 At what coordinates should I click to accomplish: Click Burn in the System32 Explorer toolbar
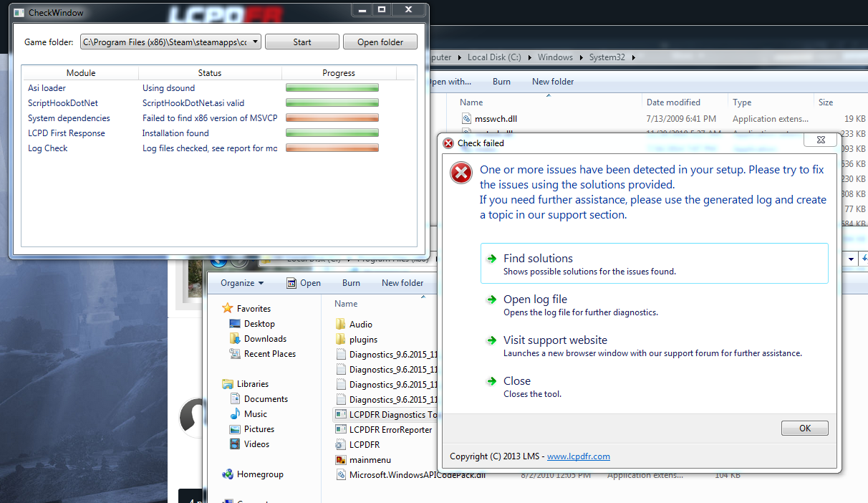[x=501, y=82]
